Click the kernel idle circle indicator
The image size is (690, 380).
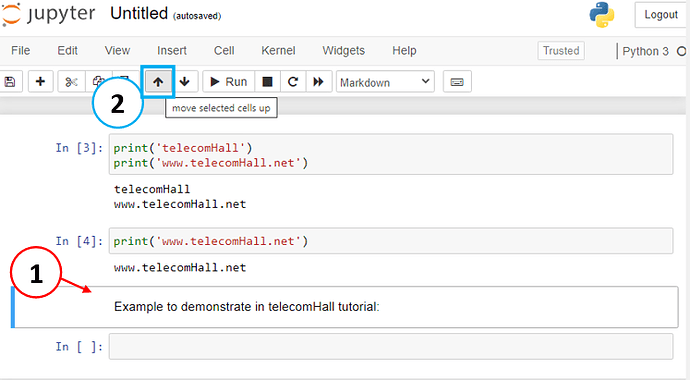pos(682,51)
